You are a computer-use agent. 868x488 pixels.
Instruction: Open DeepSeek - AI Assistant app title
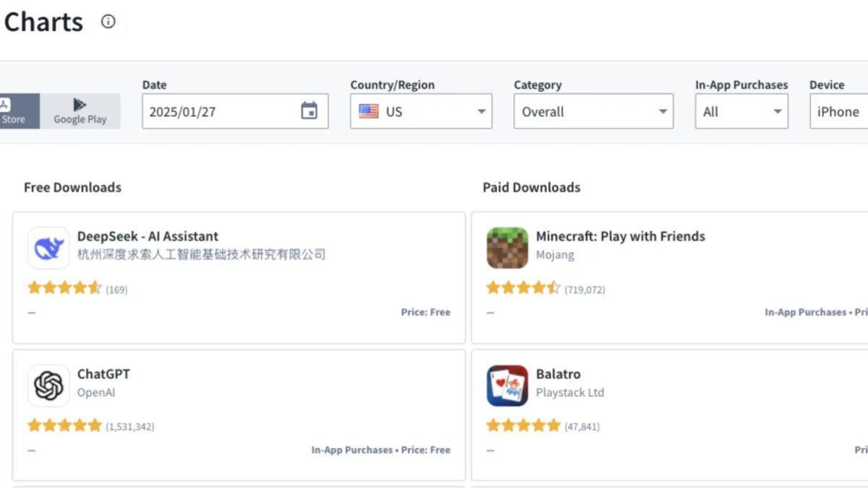(x=148, y=236)
